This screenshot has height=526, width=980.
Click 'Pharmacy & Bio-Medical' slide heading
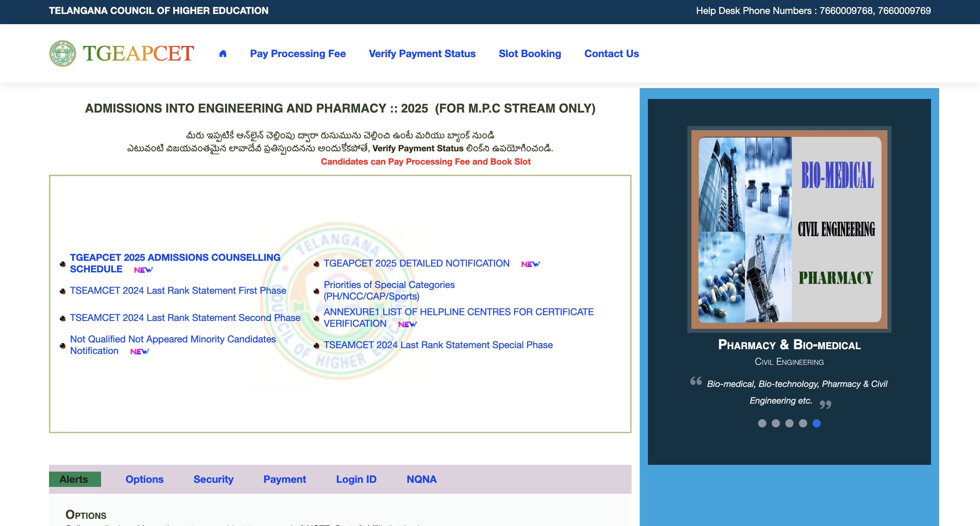789,344
